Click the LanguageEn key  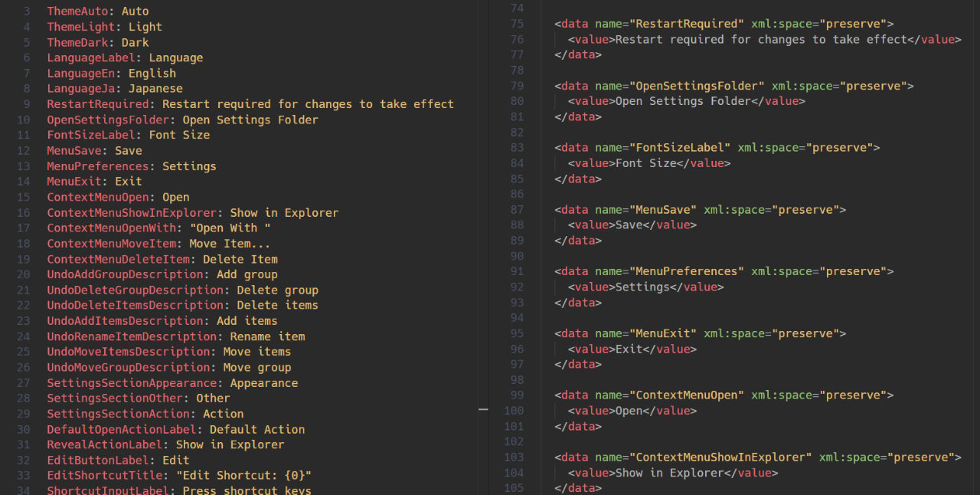point(81,74)
